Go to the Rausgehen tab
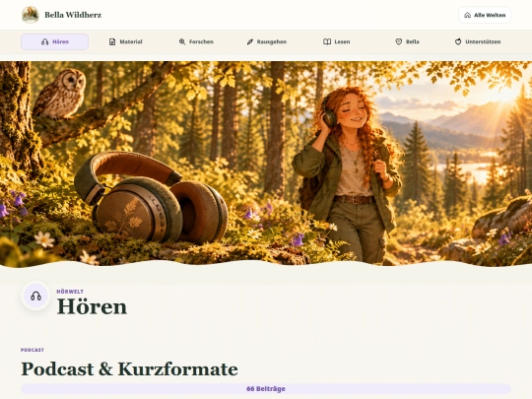Image resolution: width=532 pixels, height=399 pixels. [267, 41]
